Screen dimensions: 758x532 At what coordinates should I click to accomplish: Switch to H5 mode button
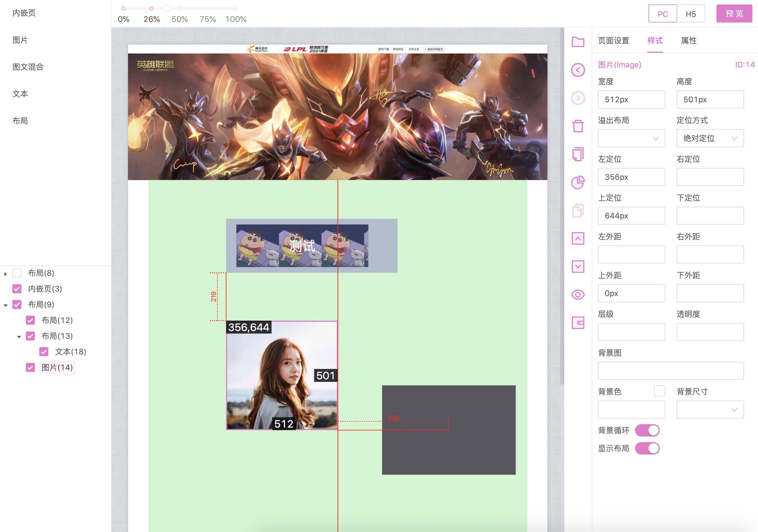690,14
